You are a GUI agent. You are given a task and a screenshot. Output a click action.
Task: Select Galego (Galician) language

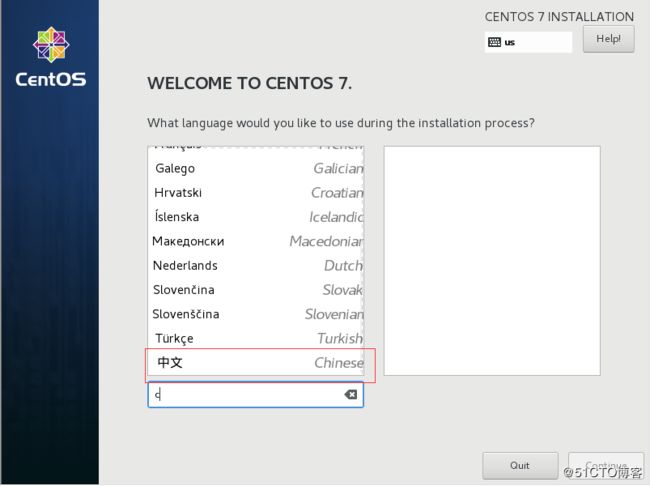coord(256,168)
